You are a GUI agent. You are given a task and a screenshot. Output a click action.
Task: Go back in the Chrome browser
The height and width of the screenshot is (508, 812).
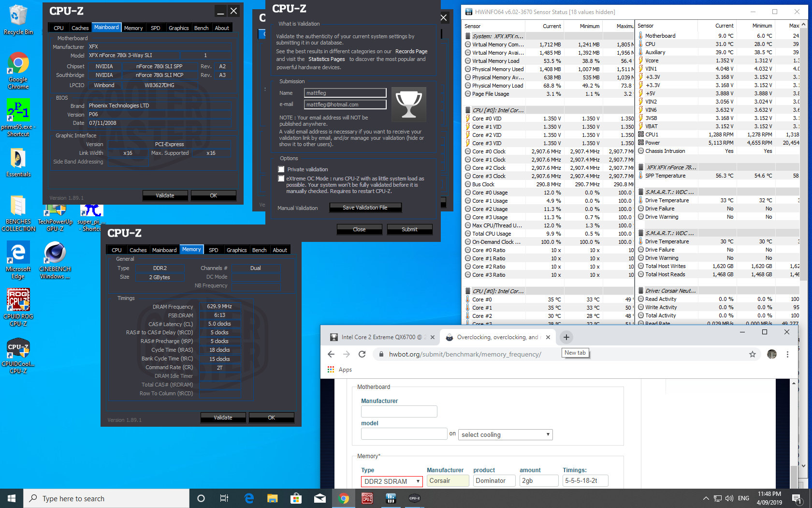(x=331, y=354)
